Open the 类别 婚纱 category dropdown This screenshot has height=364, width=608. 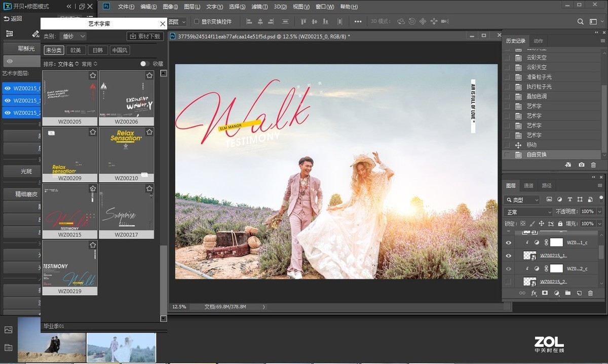73,36
